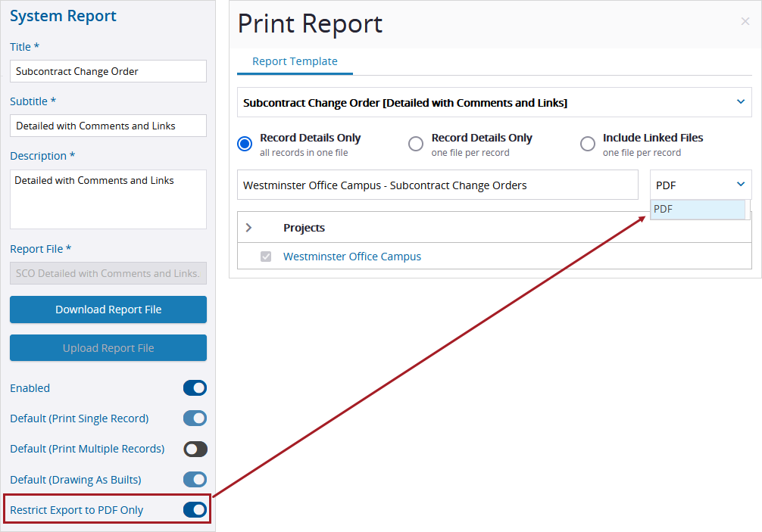Select Record Details Only, one file per record
762x532 pixels.
tap(416, 144)
